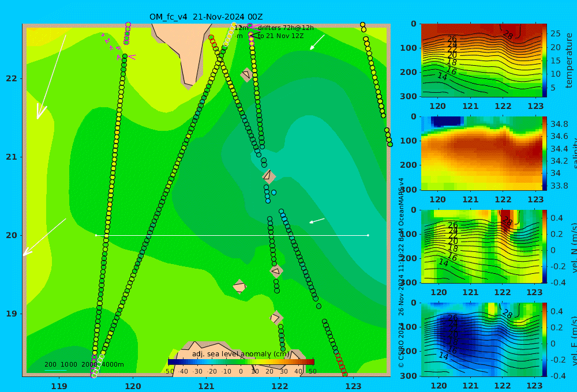This screenshot has height=392, width=577.
Task: Click the island marker near 19.5°N, 122°E
Action: (276, 271)
